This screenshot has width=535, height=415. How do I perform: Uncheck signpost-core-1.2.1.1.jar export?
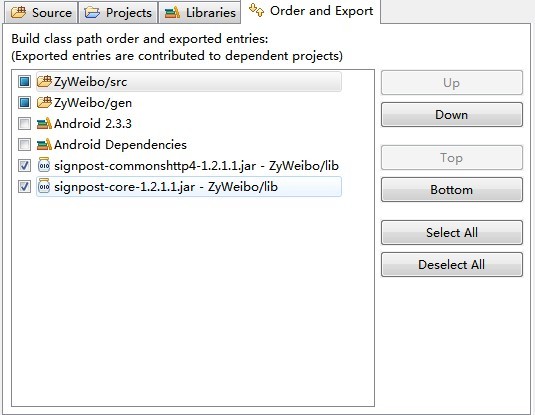pyautogui.click(x=24, y=187)
